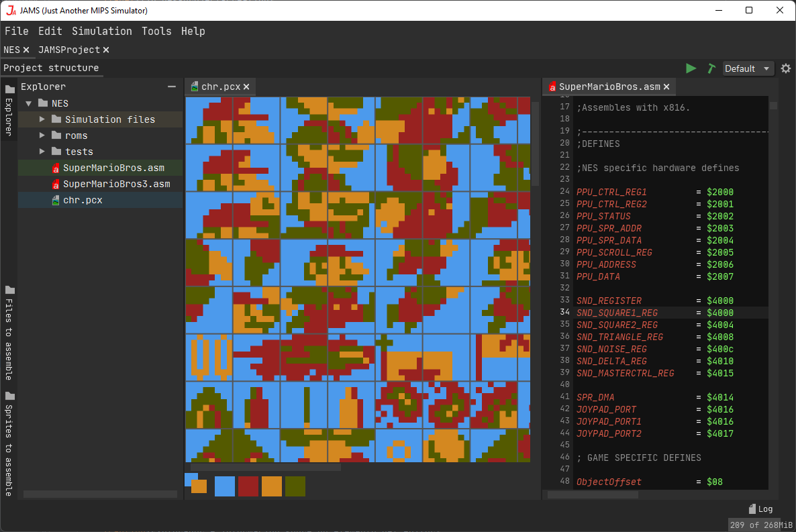This screenshot has height=532, width=796.
Task: Expand the Simulation files folder
Action: click(42, 119)
